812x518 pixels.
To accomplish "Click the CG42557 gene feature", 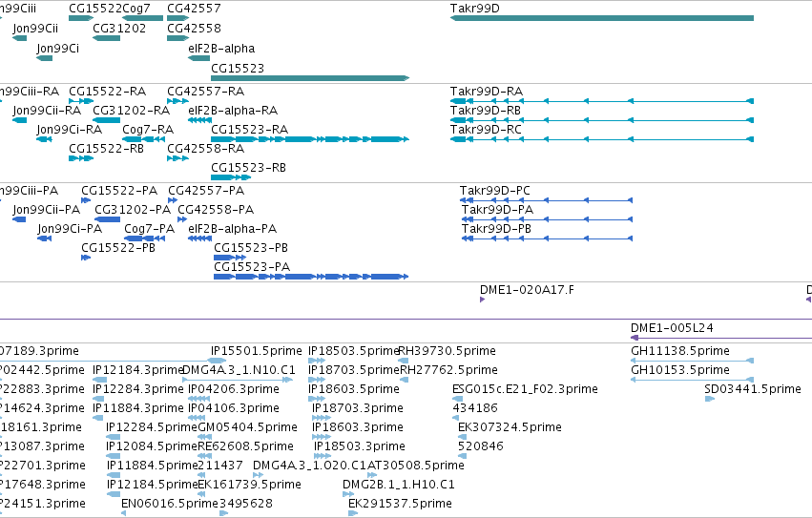I will tap(177, 18).
